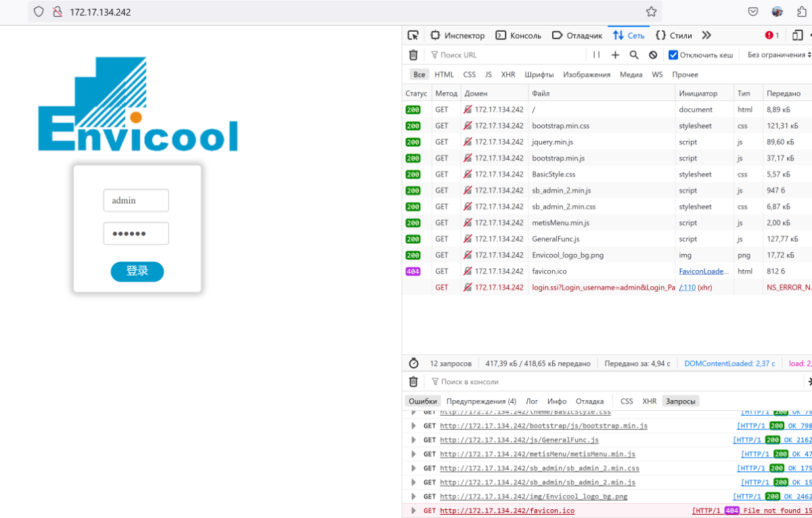The height and width of the screenshot is (518, 812).
Task: Open the FaviconLoader initiator link
Action: (704, 271)
